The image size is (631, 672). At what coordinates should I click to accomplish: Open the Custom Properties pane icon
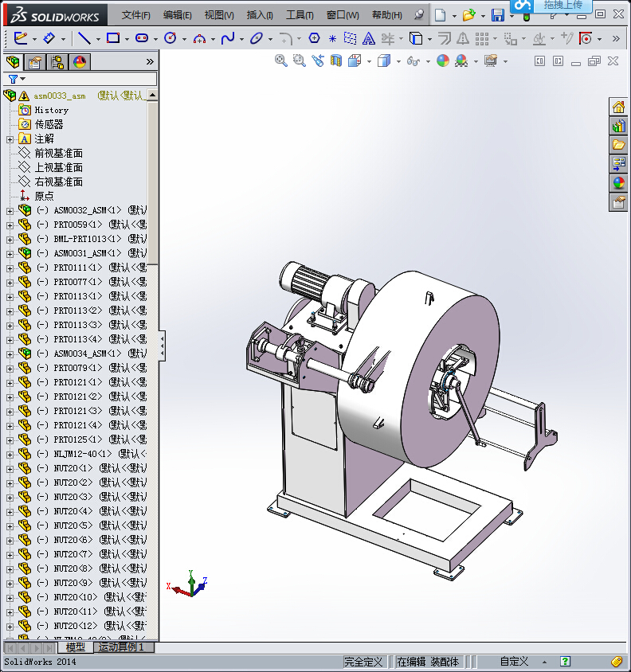[x=618, y=202]
